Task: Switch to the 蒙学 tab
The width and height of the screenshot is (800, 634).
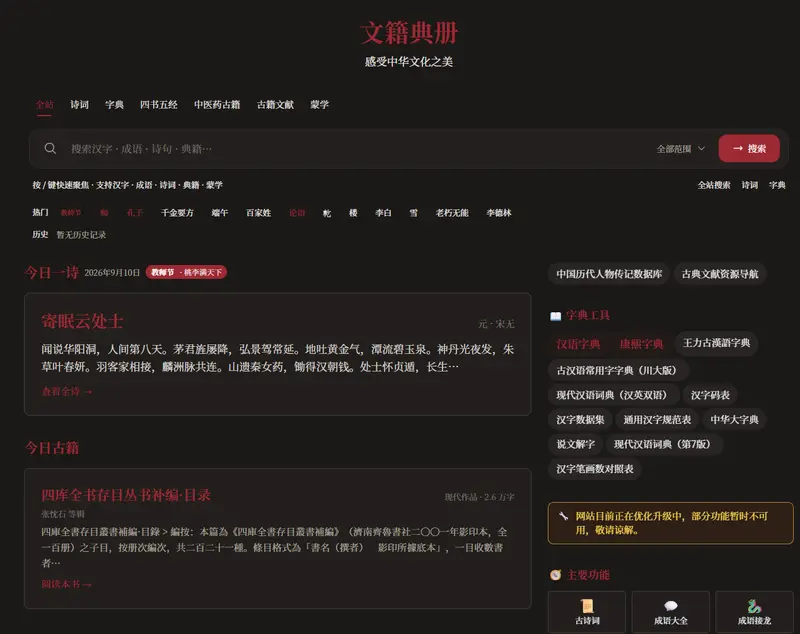Action: (319, 105)
